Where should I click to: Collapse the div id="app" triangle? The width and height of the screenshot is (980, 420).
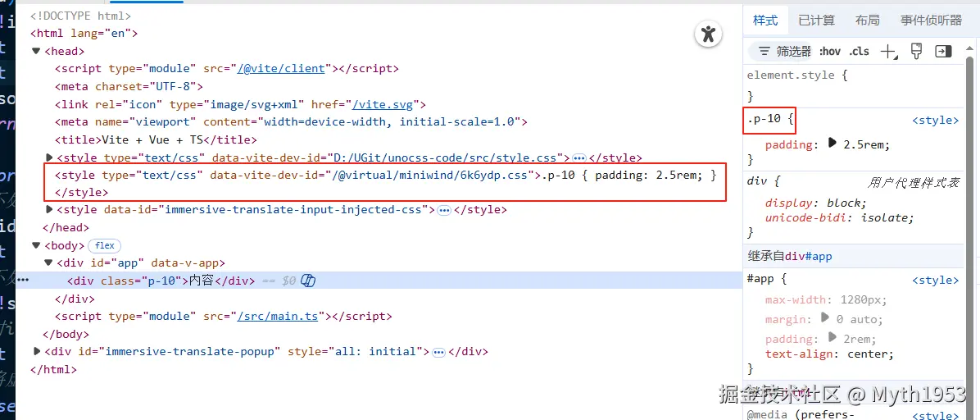point(48,262)
